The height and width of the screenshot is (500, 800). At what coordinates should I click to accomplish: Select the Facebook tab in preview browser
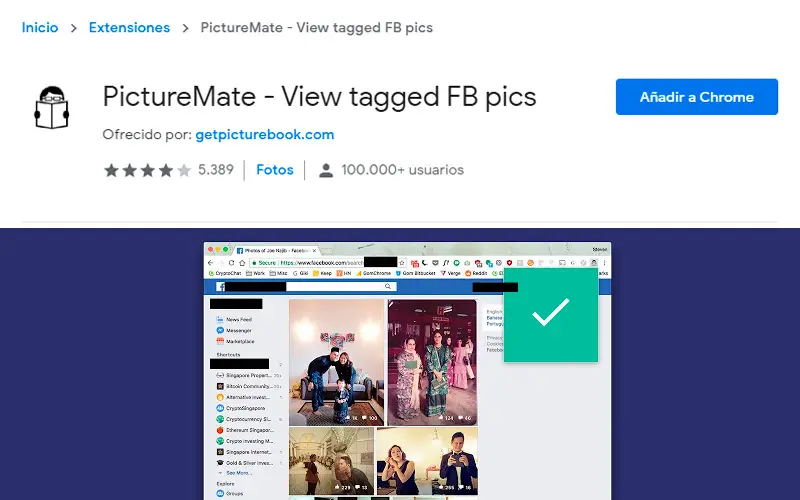[x=276, y=251]
